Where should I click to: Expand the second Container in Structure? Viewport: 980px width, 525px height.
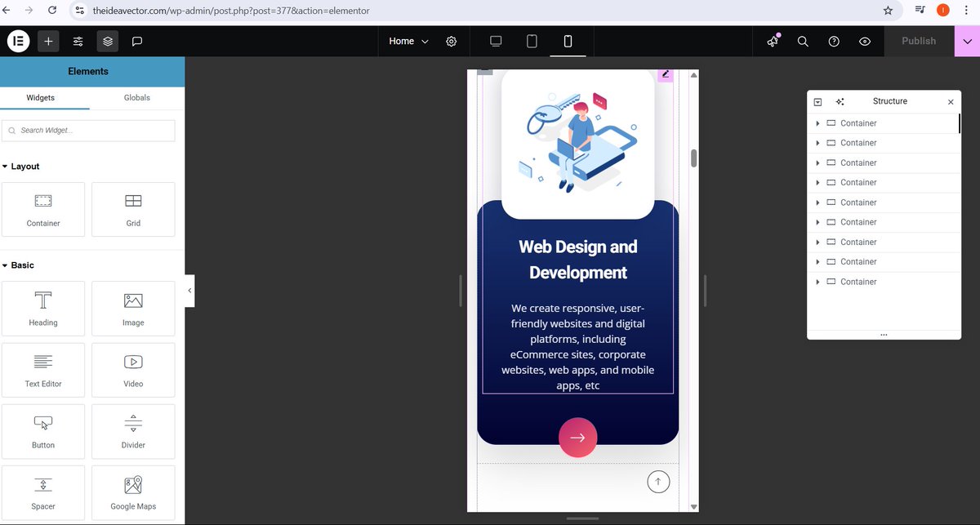point(817,143)
